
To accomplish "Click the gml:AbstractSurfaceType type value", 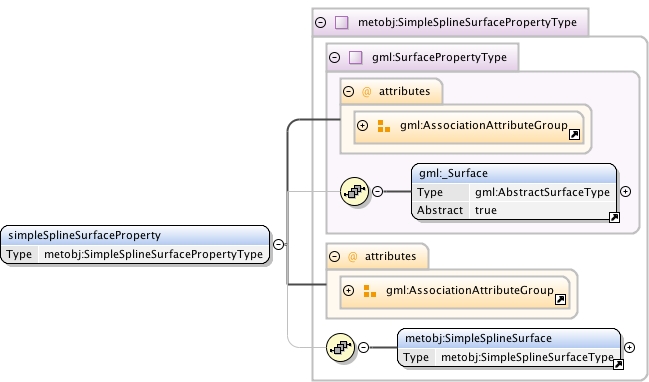I will click(x=542, y=192).
